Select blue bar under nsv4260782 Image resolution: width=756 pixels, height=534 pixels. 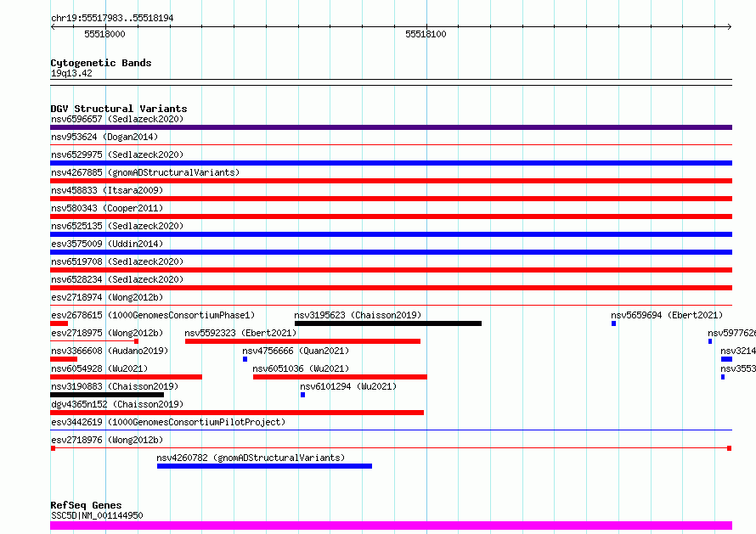pyautogui.click(x=265, y=466)
